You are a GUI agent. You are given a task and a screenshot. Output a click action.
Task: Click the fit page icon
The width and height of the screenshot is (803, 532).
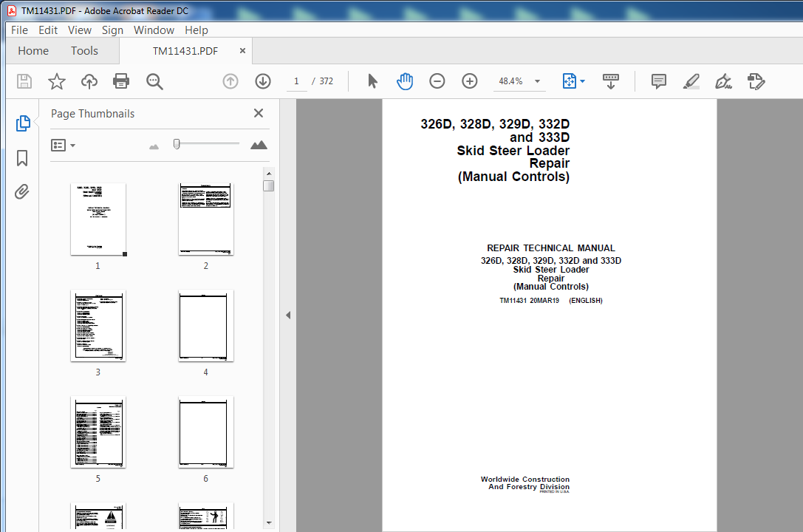click(x=569, y=81)
